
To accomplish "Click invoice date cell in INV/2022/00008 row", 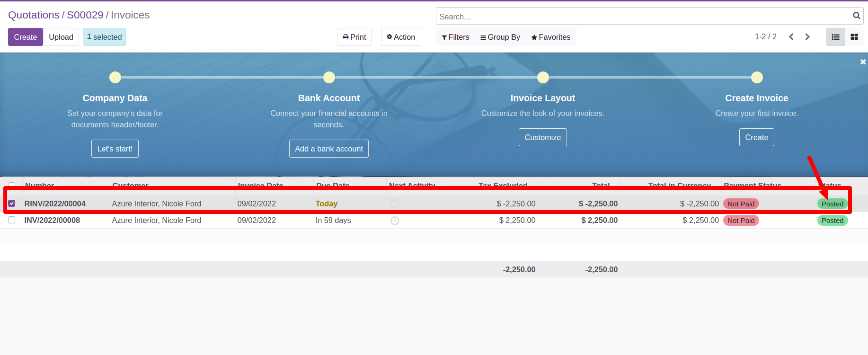I will (257, 220).
